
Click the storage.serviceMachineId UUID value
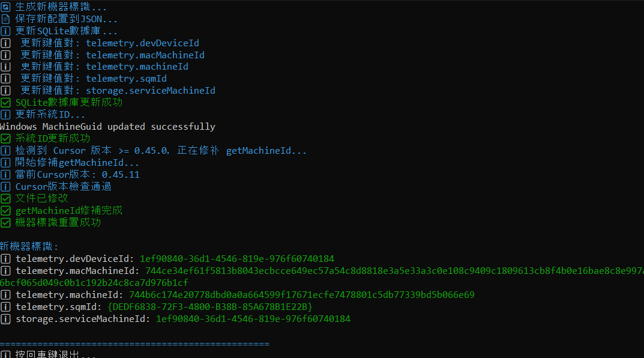coord(253,319)
